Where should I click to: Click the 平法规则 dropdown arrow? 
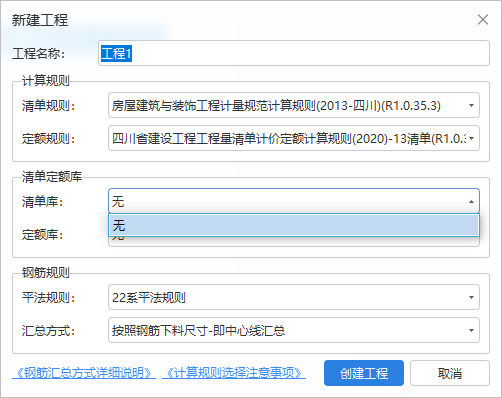click(471, 297)
